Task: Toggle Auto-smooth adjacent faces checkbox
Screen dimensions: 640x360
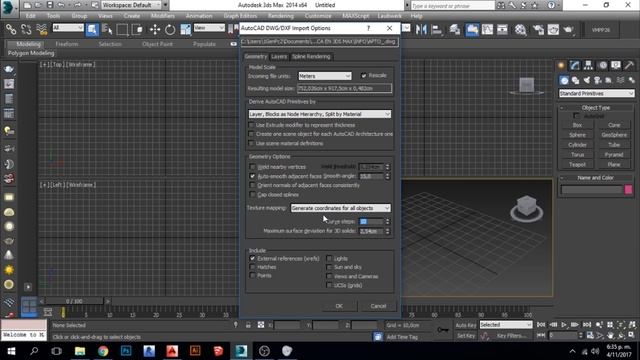Action: (x=252, y=176)
